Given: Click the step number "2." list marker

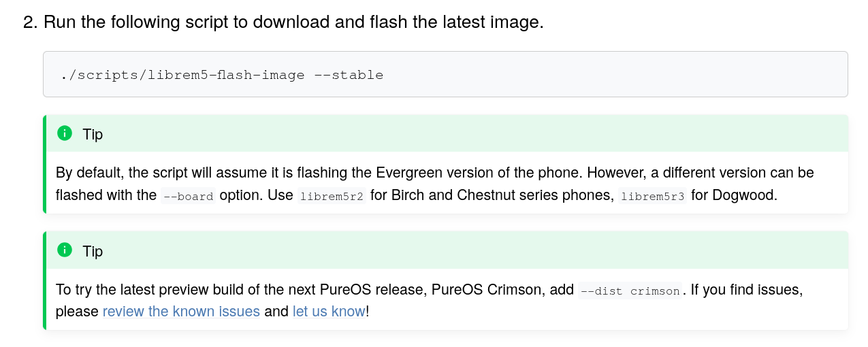Looking at the screenshot, I should point(31,22).
